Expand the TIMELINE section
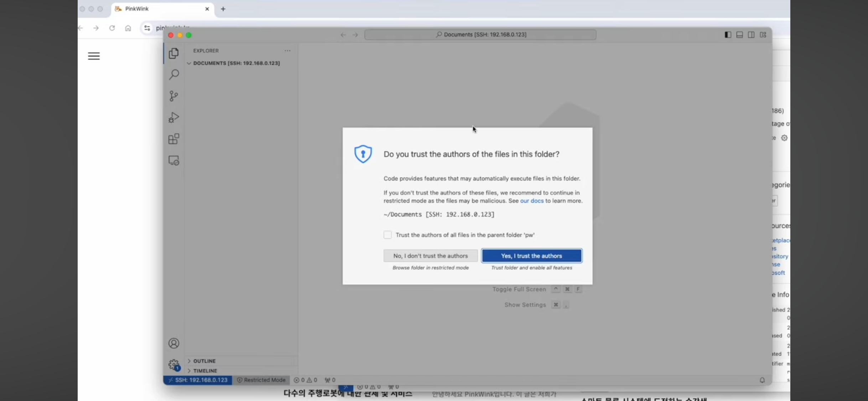The height and width of the screenshot is (401, 868). tap(205, 371)
